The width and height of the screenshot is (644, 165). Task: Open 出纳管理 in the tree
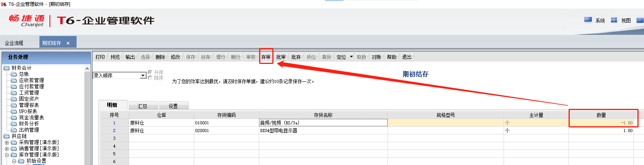(x=29, y=130)
